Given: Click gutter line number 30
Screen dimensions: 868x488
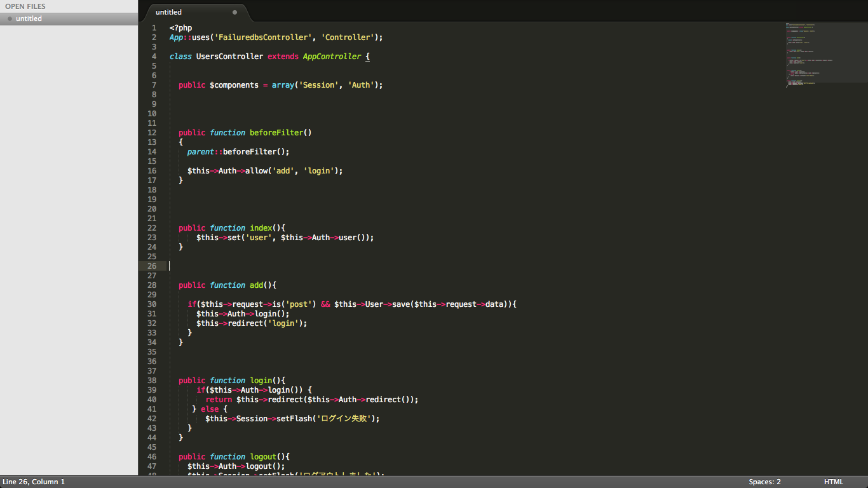Looking at the screenshot, I should (x=151, y=304).
